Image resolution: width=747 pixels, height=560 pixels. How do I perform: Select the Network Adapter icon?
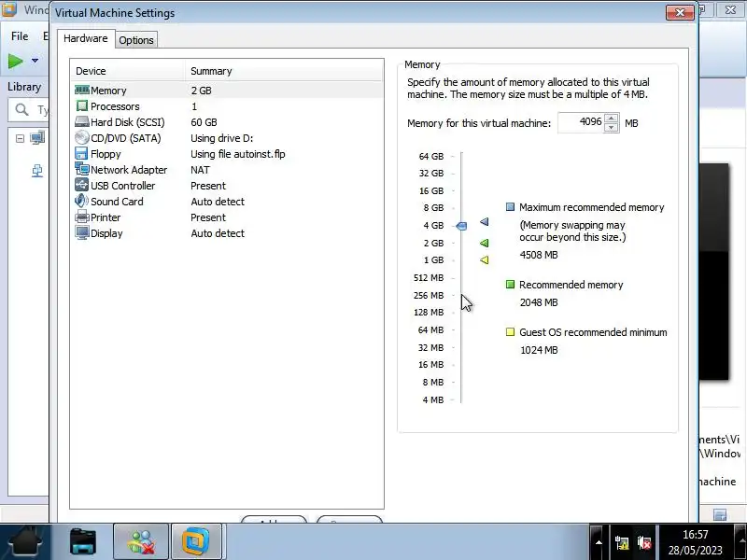click(x=82, y=169)
